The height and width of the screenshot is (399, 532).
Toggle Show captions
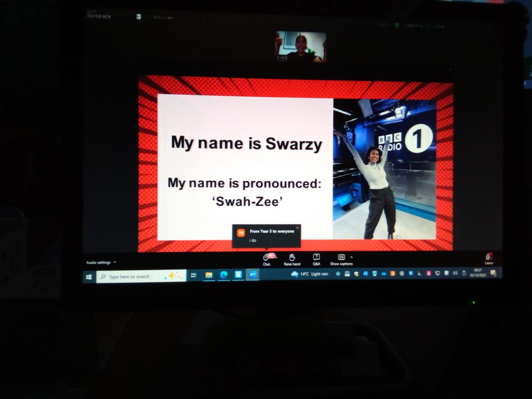[x=341, y=258]
